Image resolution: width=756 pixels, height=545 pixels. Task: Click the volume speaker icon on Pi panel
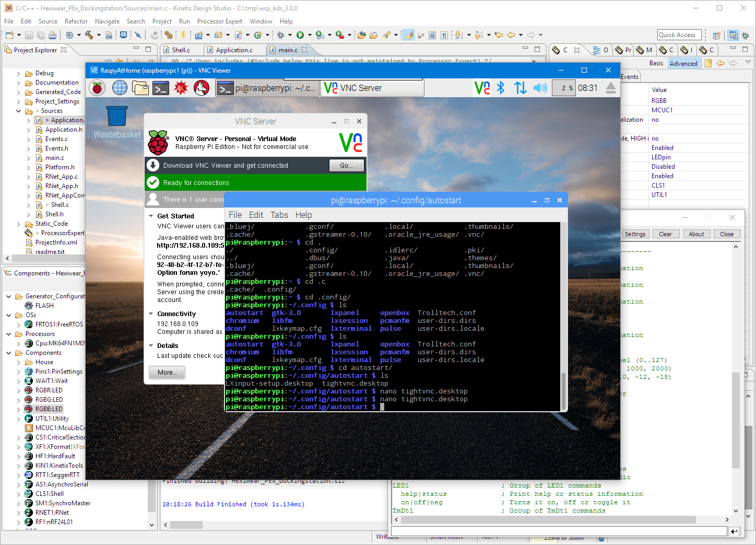(x=540, y=88)
